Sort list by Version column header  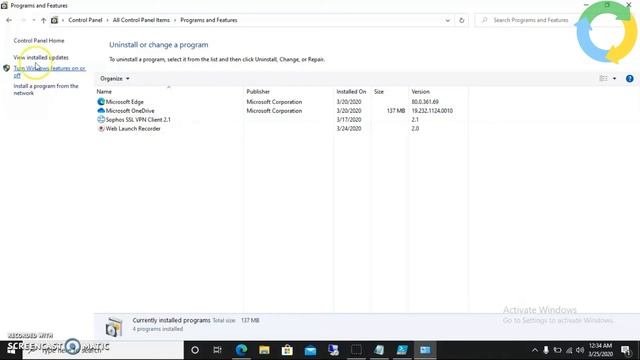click(x=420, y=91)
